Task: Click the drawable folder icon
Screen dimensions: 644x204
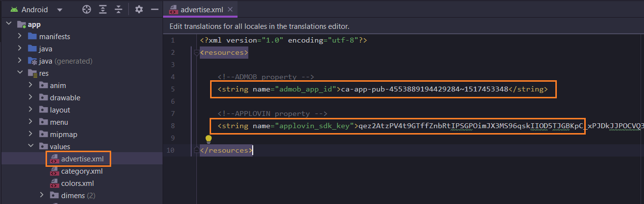Action: click(44, 97)
